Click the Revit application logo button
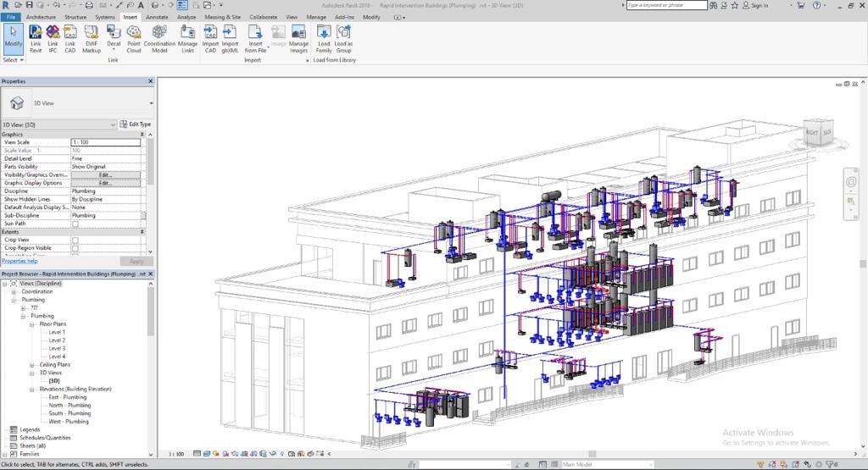 (x=6, y=5)
